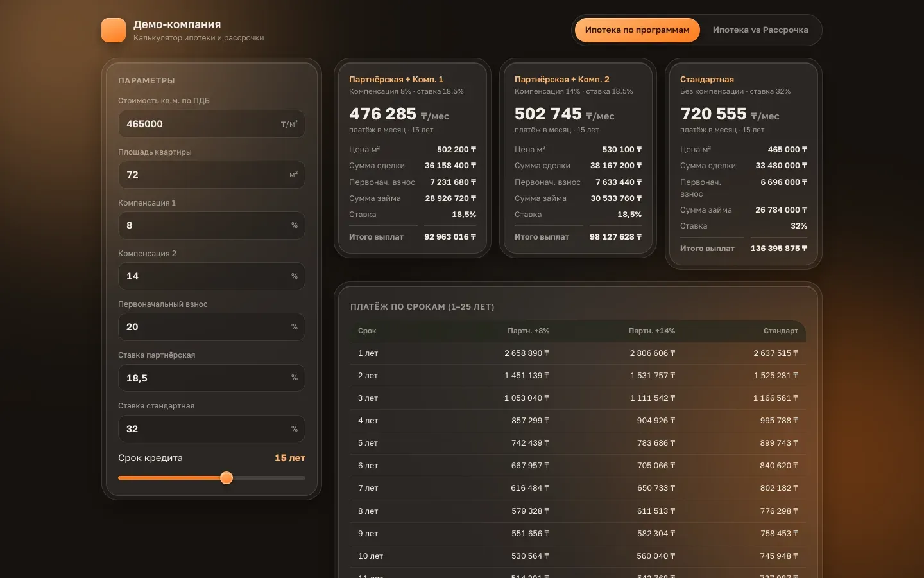Edit the Стоимость кв.м. field 465000
The width and height of the screenshot is (924, 578).
pyautogui.click(x=212, y=124)
